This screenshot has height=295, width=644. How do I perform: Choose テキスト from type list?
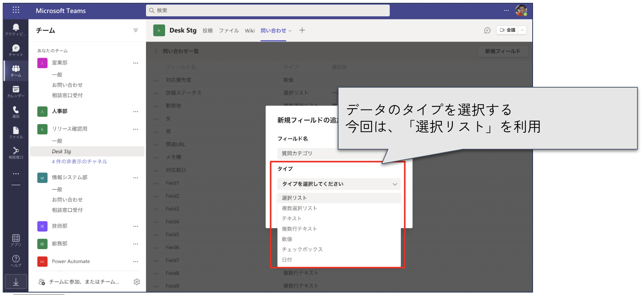[x=339, y=218]
